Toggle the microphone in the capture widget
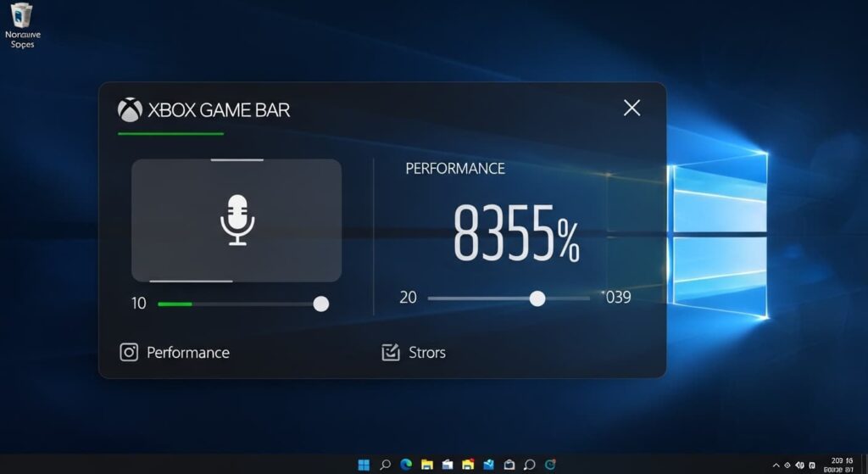 [x=237, y=220]
